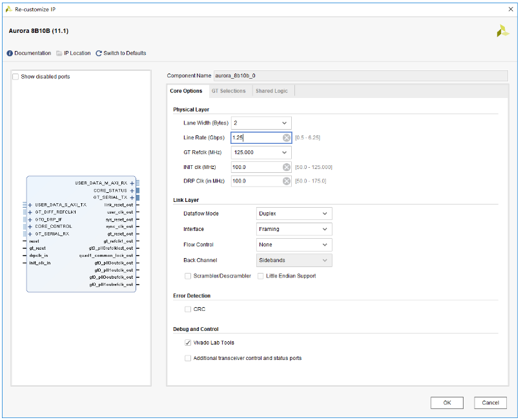The height and width of the screenshot is (420, 521).
Task: Clear the INIT clk value with X icon
Action: point(287,167)
